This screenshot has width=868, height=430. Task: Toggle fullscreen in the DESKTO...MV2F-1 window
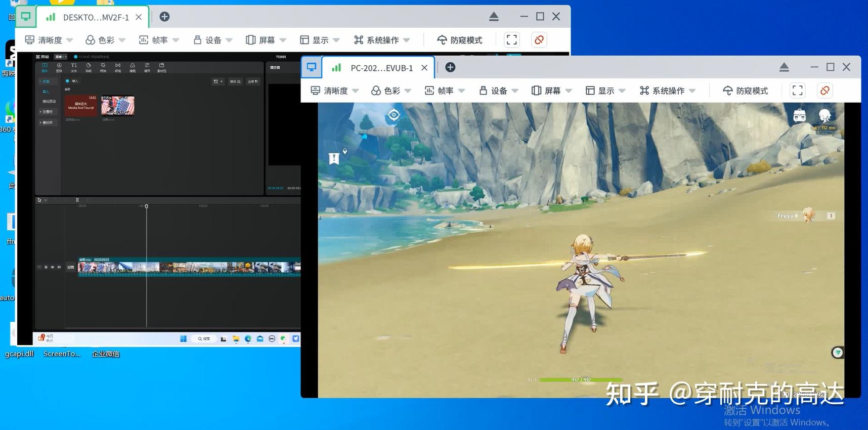pyautogui.click(x=512, y=40)
